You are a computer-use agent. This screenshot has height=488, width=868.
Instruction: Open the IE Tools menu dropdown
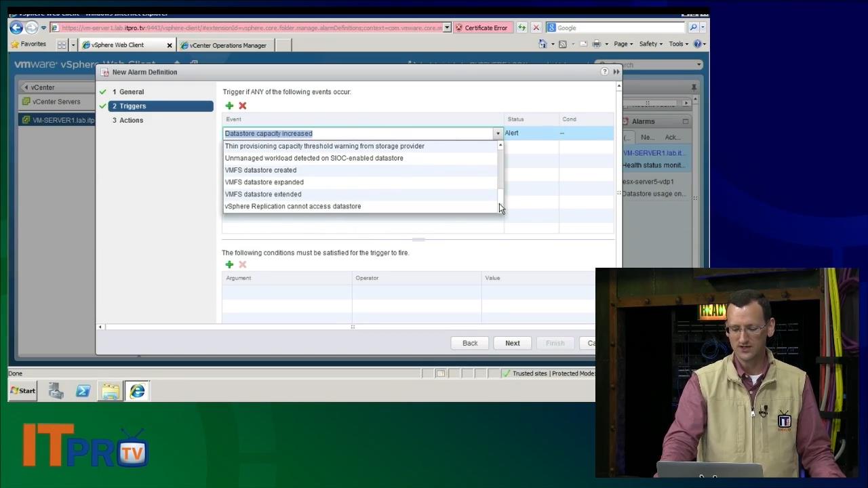678,44
